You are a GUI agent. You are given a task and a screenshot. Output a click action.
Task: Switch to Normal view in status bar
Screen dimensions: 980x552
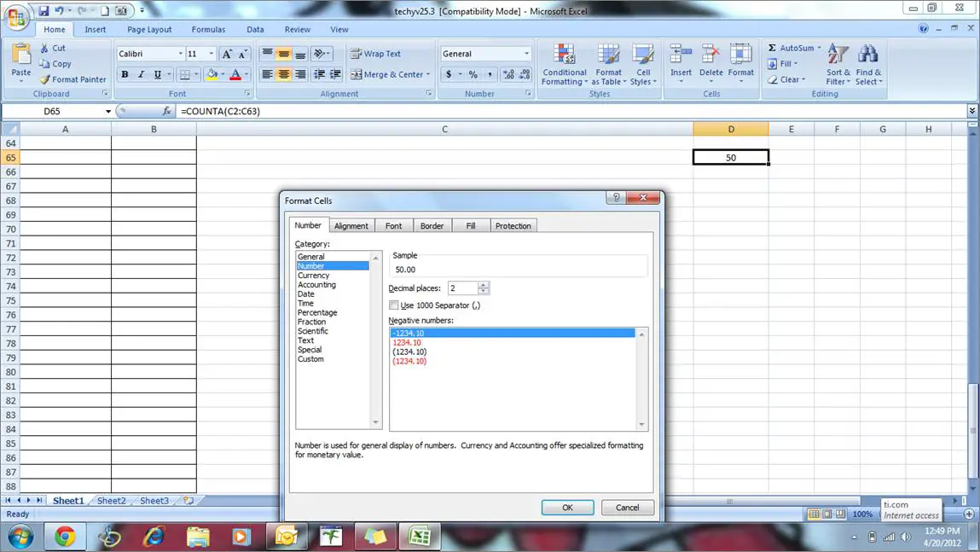pos(814,514)
